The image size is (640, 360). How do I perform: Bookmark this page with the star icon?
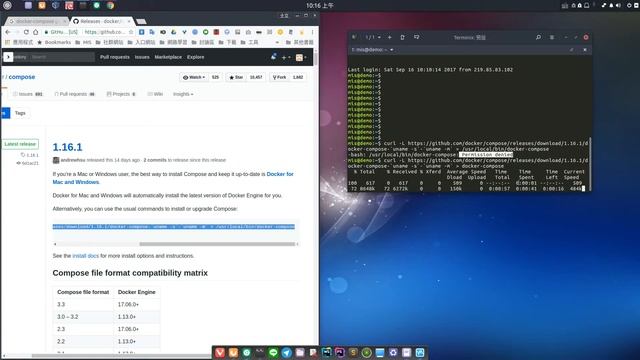131,32
